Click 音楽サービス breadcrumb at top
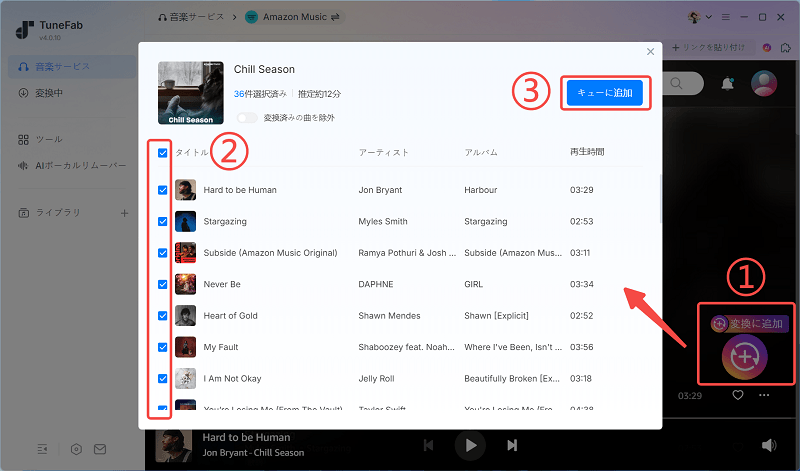The width and height of the screenshot is (800, 471). pyautogui.click(x=191, y=17)
